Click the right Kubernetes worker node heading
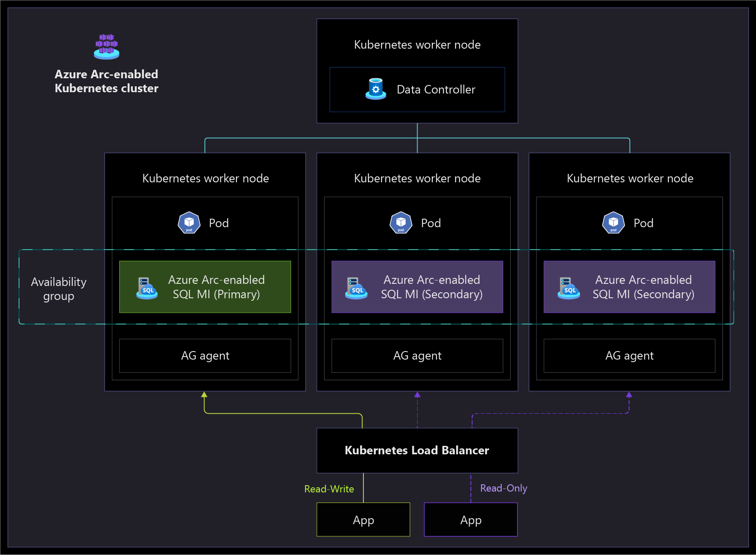 630,179
